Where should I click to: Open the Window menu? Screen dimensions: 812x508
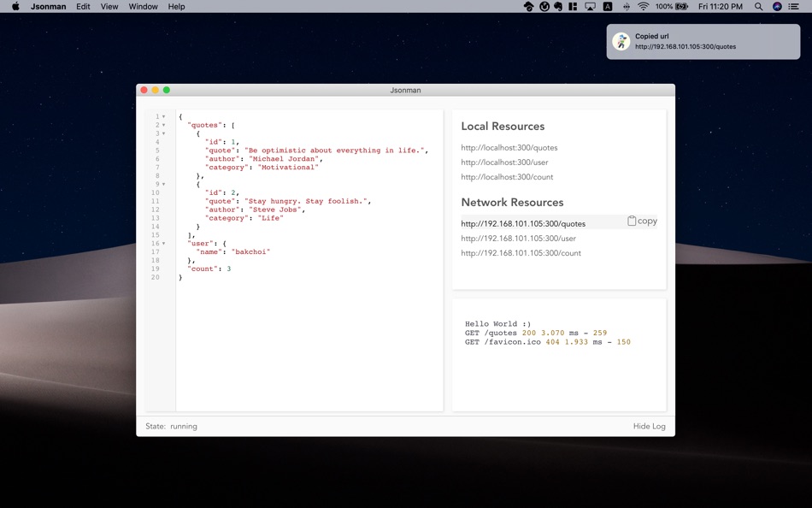143,7
